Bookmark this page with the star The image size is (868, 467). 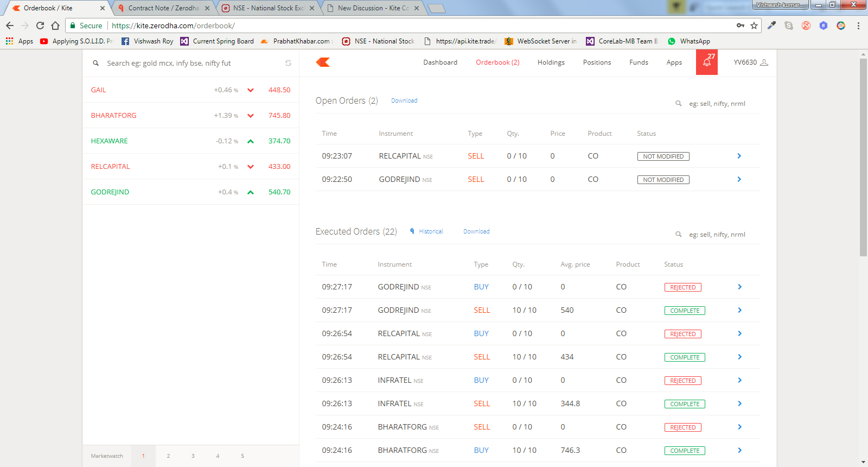(754, 26)
